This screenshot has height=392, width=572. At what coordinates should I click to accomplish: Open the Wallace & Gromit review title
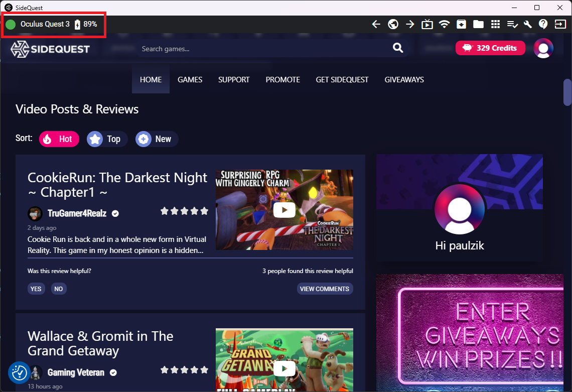coord(100,343)
